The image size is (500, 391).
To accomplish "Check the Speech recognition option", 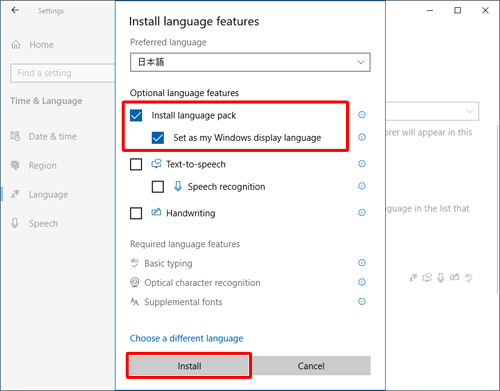I will coord(158,187).
